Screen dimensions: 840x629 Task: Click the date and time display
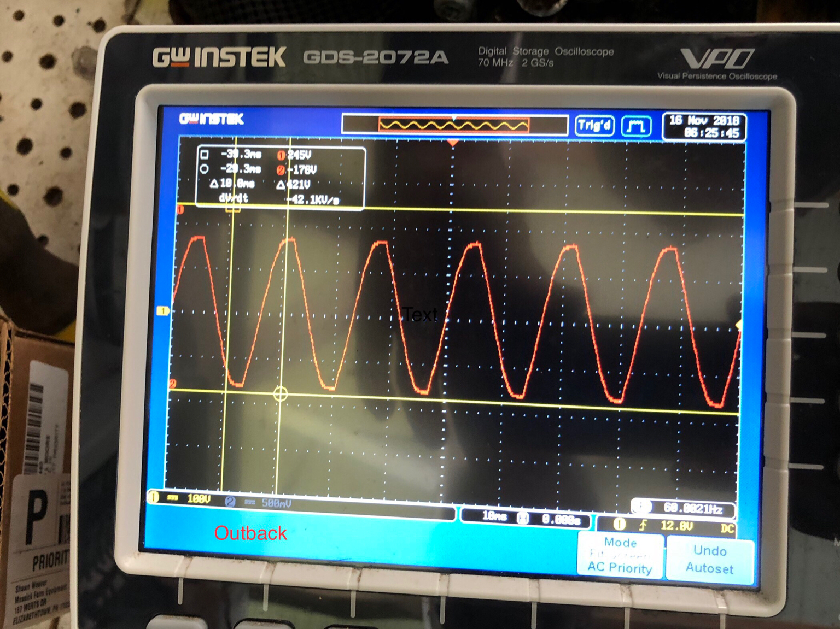point(704,126)
